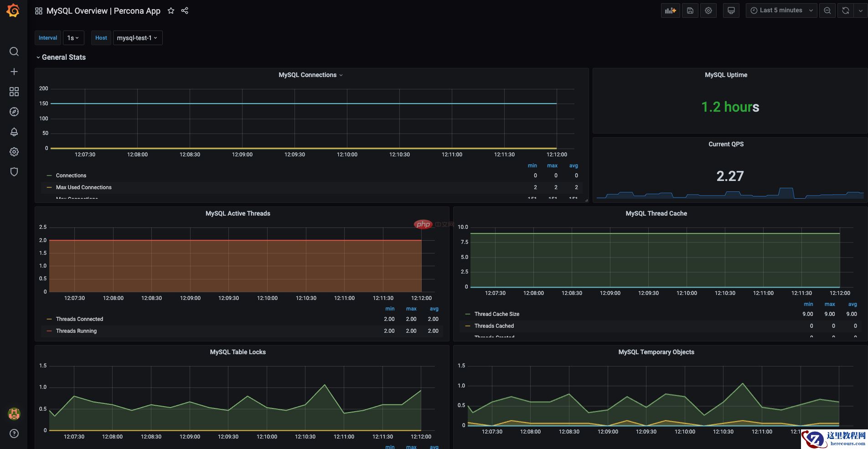Click the MySQL Temporary Objects panel title
This screenshot has height=449, width=868.
pos(656,352)
